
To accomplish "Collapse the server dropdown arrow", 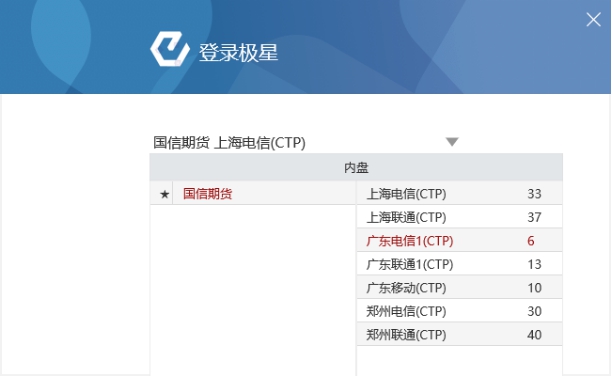I will click(x=452, y=142).
